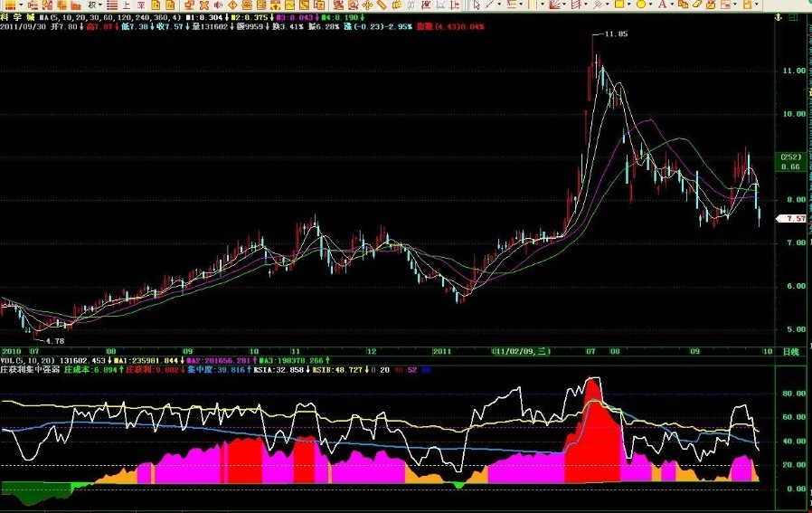The width and height of the screenshot is (812, 513).
Task: Click the faint diagonal hatch lines tool
Action: click(598, 5)
